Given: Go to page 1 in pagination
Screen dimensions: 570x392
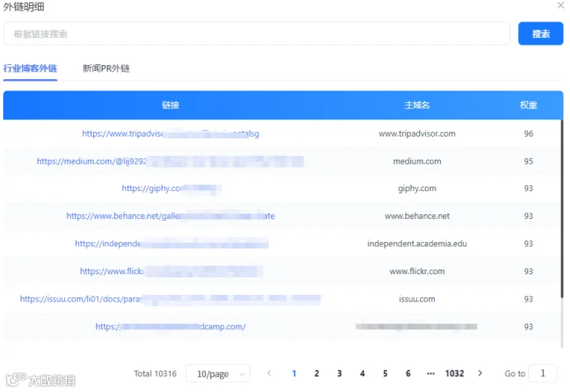Looking at the screenshot, I should click(x=294, y=374).
